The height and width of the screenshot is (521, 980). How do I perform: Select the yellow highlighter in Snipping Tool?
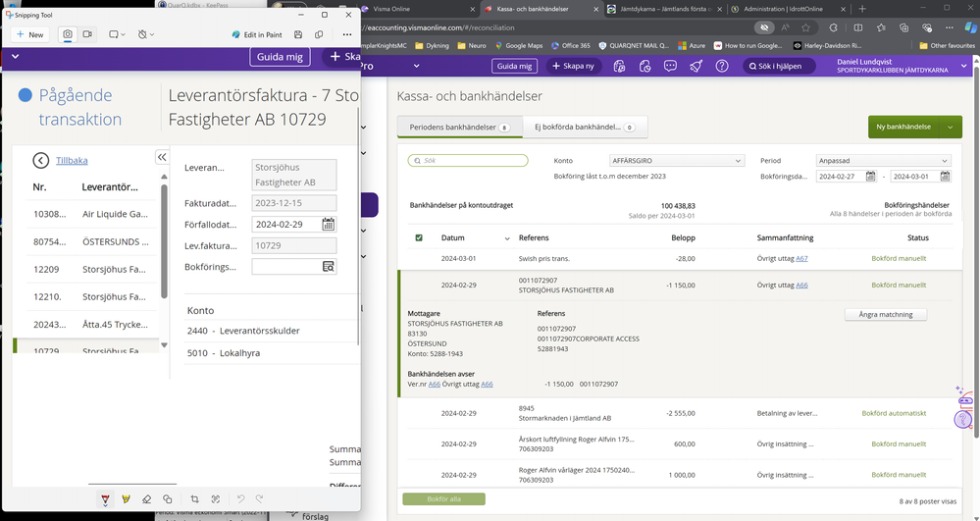(126, 499)
